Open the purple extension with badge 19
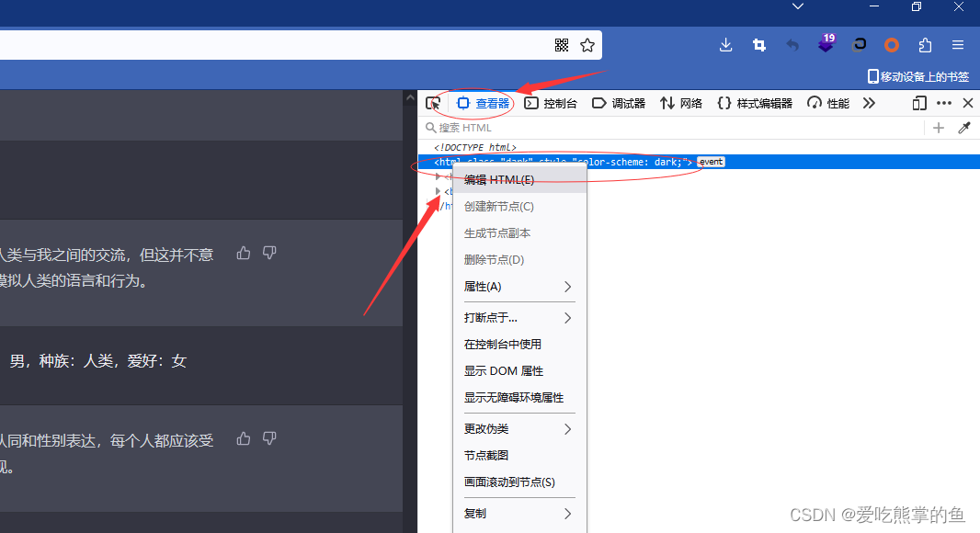The image size is (980, 533). click(826, 43)
